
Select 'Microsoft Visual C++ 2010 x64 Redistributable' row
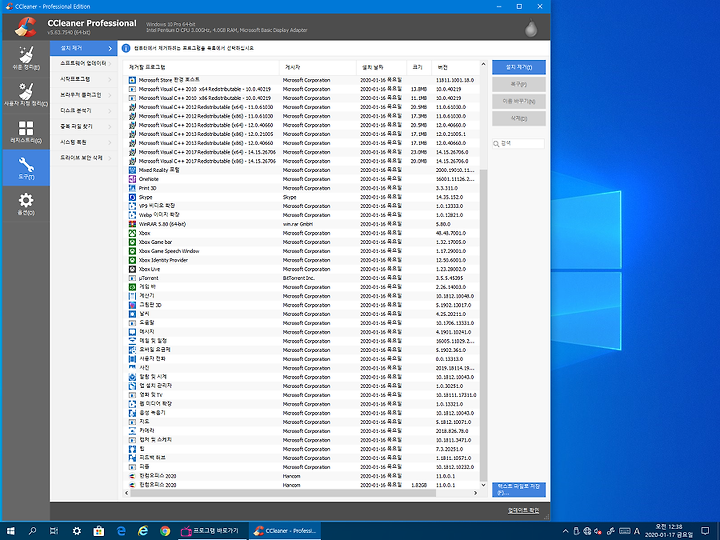pos(301,89)
